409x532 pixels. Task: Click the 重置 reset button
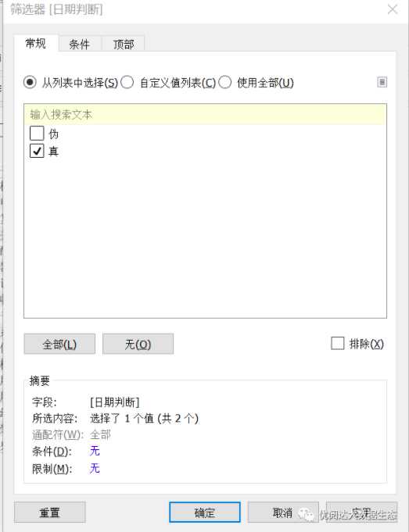[x=49, y=512]
